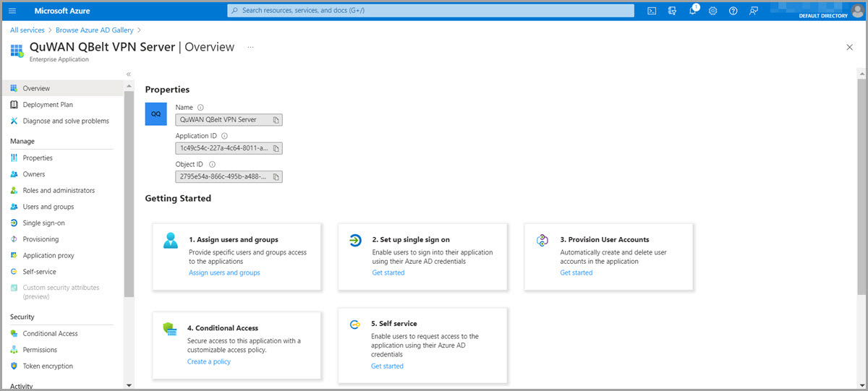868x391 pixels.
Task: Click the Conditional Access card icon
Action: click(170, 329)
